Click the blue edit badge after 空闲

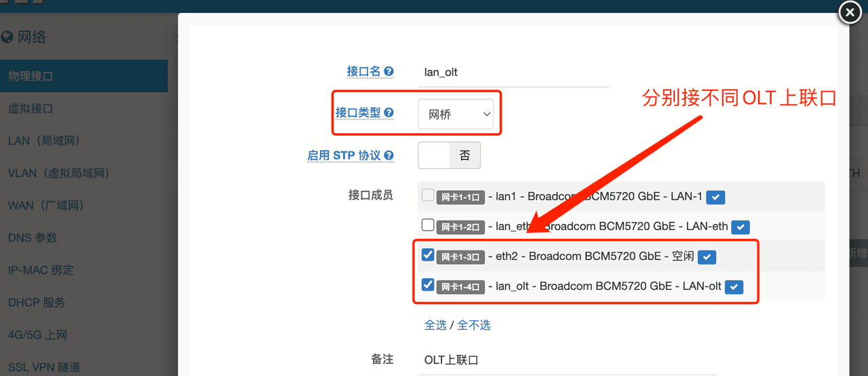click(707, 257)
